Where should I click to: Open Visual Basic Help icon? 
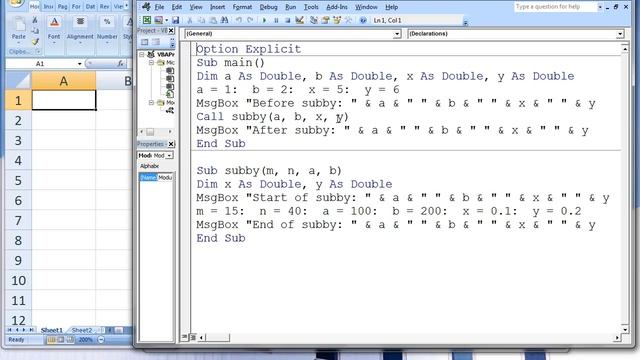363,20
